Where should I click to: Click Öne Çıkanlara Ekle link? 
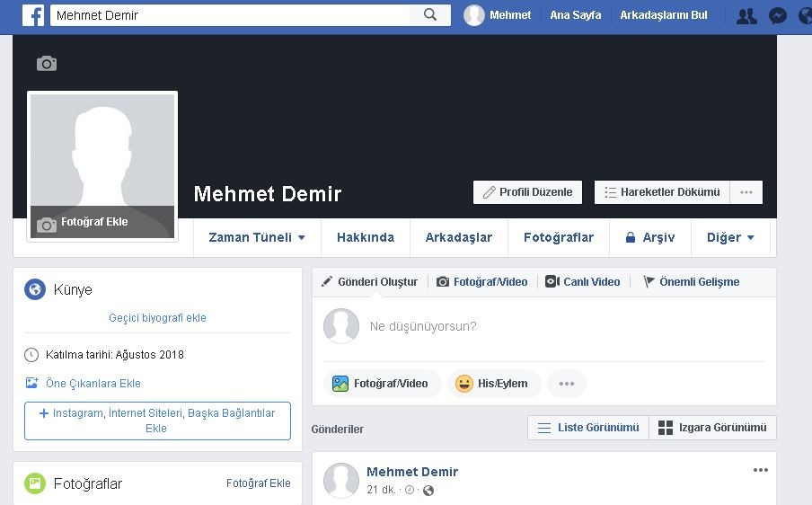coord(93,384)
